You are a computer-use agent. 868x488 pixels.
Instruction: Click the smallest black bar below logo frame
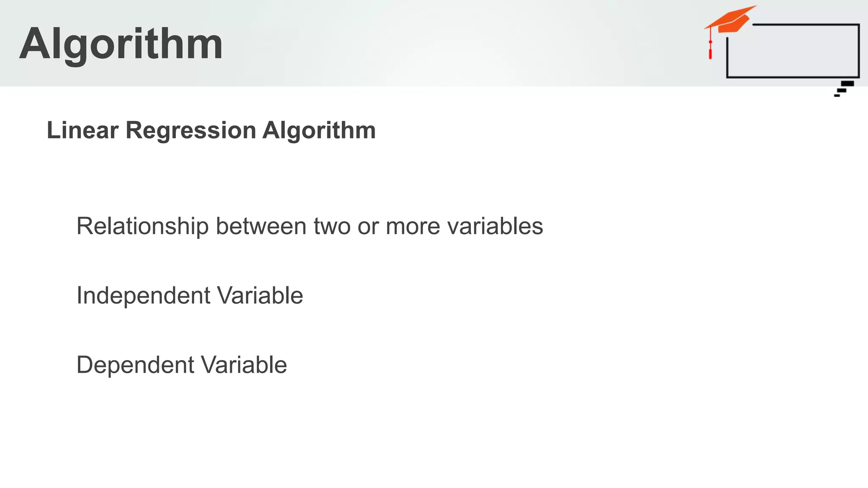click(837, 96)
